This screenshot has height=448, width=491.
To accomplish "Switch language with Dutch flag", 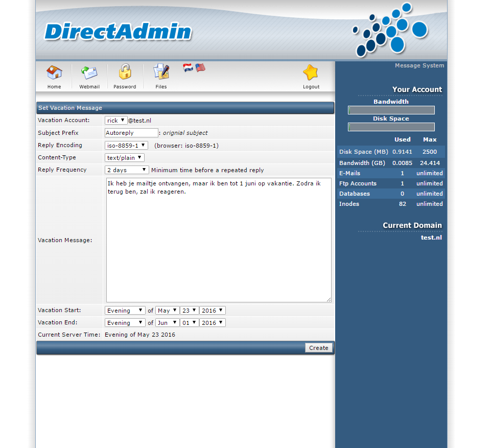I will point(188,67).
